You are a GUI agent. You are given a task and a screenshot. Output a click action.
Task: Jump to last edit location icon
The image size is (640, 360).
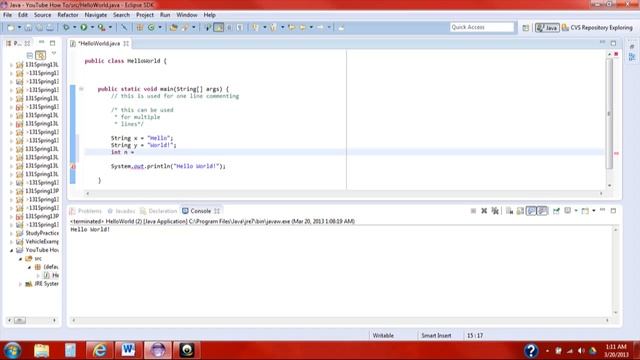point(291,27)
